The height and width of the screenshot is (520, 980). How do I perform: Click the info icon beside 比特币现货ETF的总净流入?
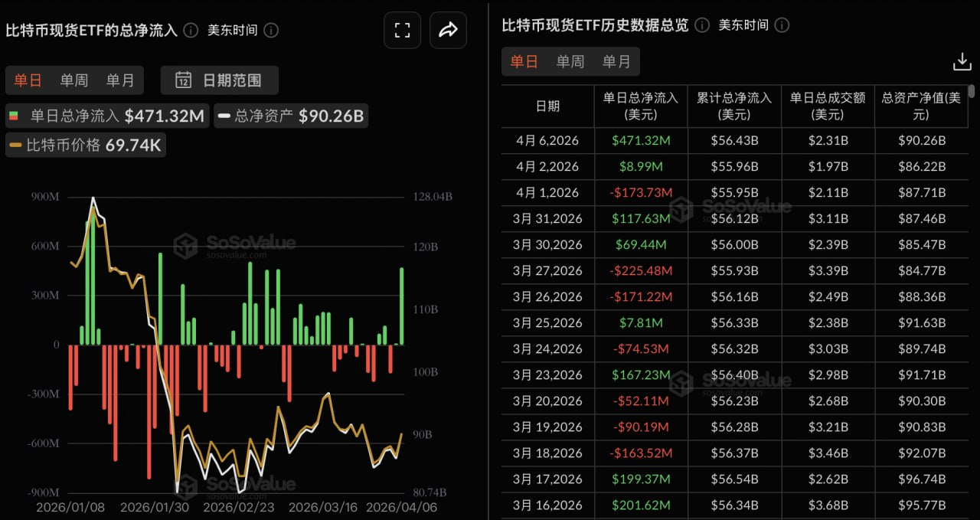191,31
